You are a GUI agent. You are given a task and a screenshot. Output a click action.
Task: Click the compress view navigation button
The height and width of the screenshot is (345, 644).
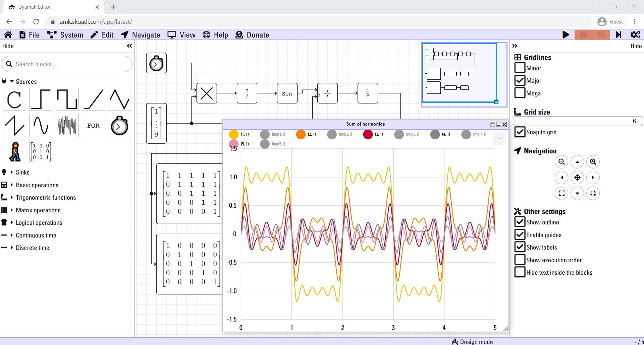click(x=593, y=193)
